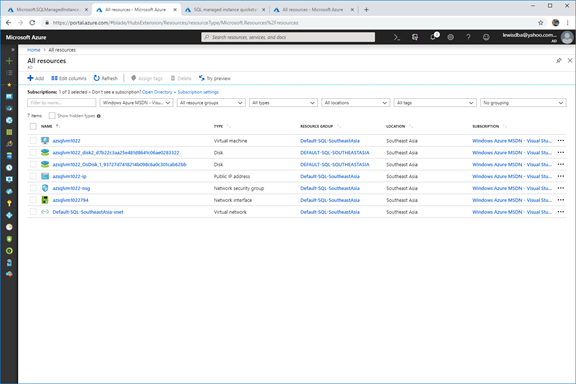Sort by the RESOURCE GROUP column header
Image resolution: width=576 pixels, height=384 pixels.
click(316, 126)
